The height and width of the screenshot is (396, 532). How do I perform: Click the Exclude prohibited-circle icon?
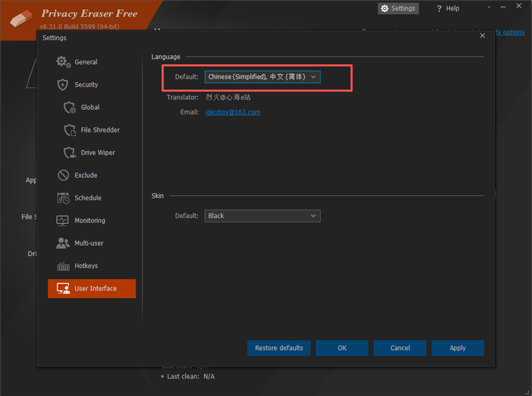63,175
